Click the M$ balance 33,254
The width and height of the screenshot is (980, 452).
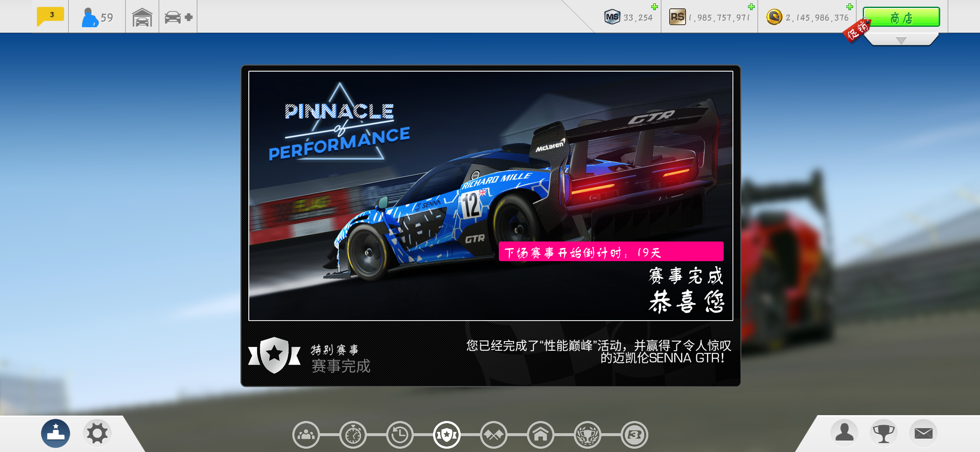click(638, 18)
